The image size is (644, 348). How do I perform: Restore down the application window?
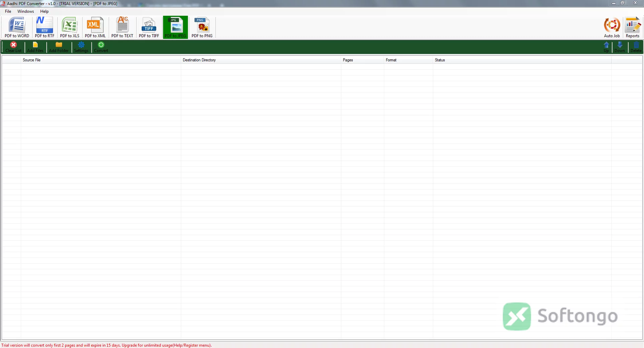pos(622,3)
